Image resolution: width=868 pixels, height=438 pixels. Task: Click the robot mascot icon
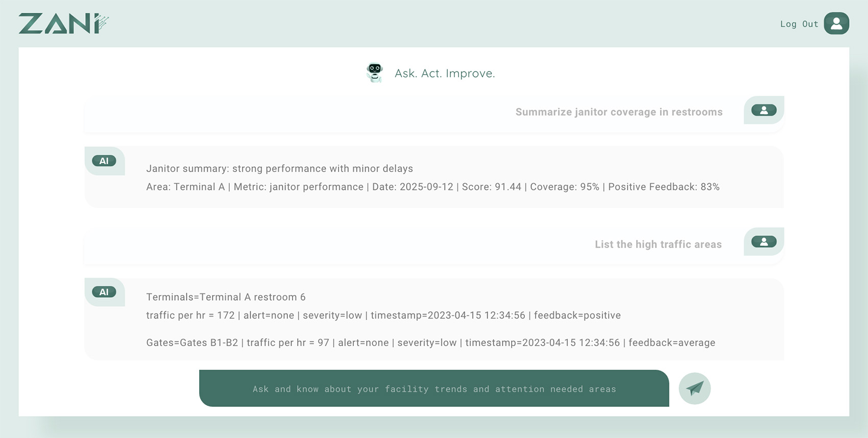tap(375, 72)
